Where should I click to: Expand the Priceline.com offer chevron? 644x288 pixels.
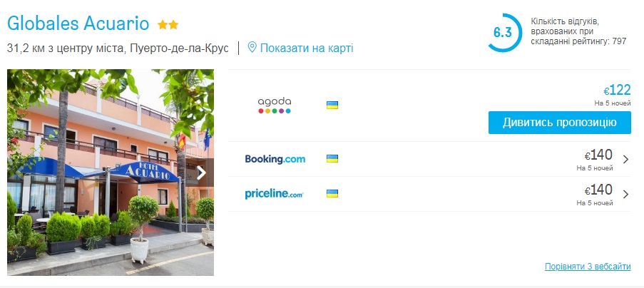[x=625, y=194]
